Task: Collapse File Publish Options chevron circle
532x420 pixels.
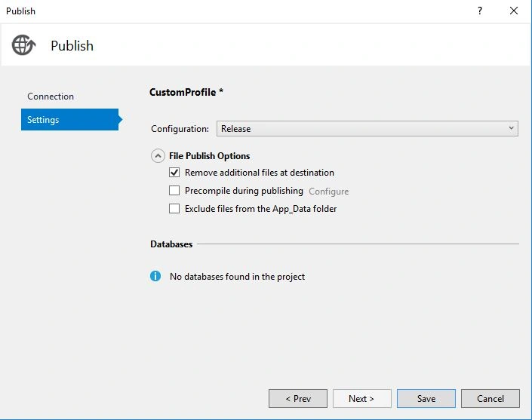Action: [158, 156]
